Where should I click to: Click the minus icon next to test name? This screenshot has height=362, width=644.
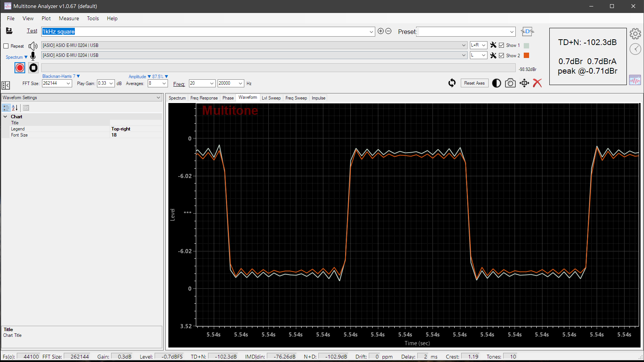click(388, 31)
